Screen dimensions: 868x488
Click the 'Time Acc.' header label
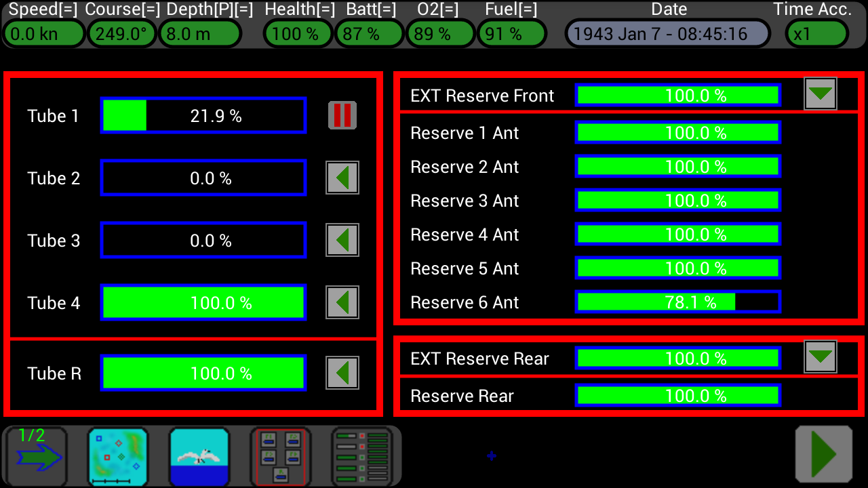coord(812,9)
